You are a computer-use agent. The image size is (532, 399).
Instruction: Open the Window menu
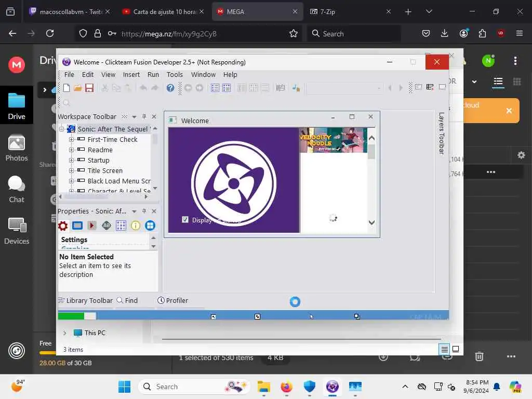pyautogui.click(x=203, y=75)
